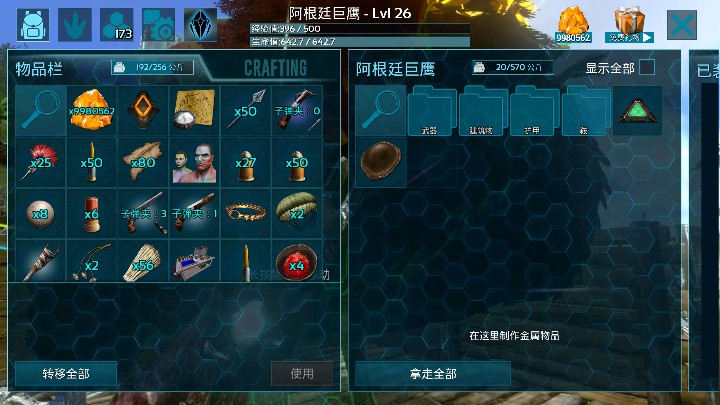The image size is (720, 405).
Task: Switch to the CRAFTING tab
Action: (275, 68)
